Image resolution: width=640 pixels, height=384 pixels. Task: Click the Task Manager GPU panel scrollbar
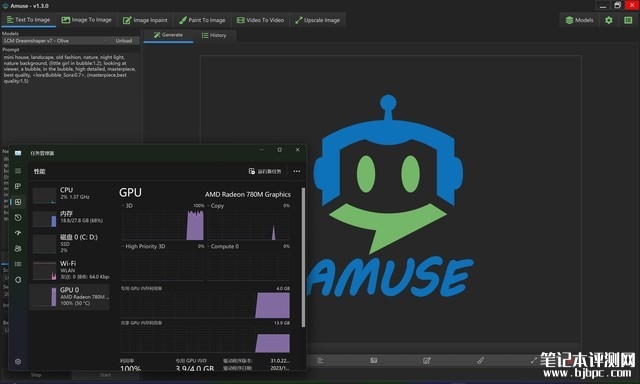[x=303, y=257]
